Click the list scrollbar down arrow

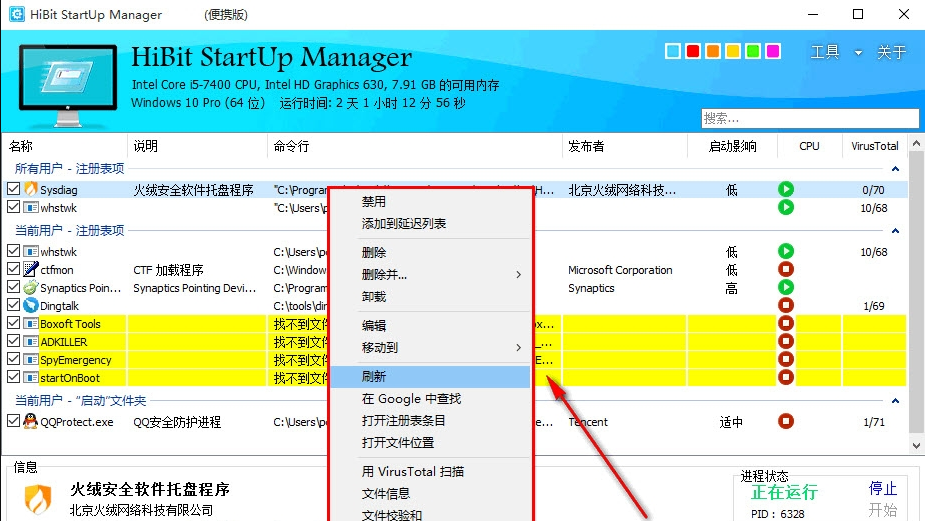[916, 446]
